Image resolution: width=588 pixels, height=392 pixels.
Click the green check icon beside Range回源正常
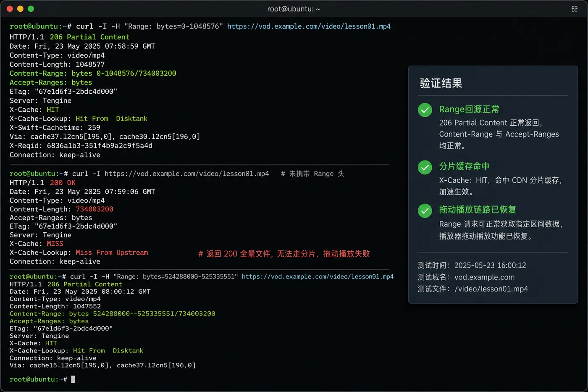coord(425,110)
